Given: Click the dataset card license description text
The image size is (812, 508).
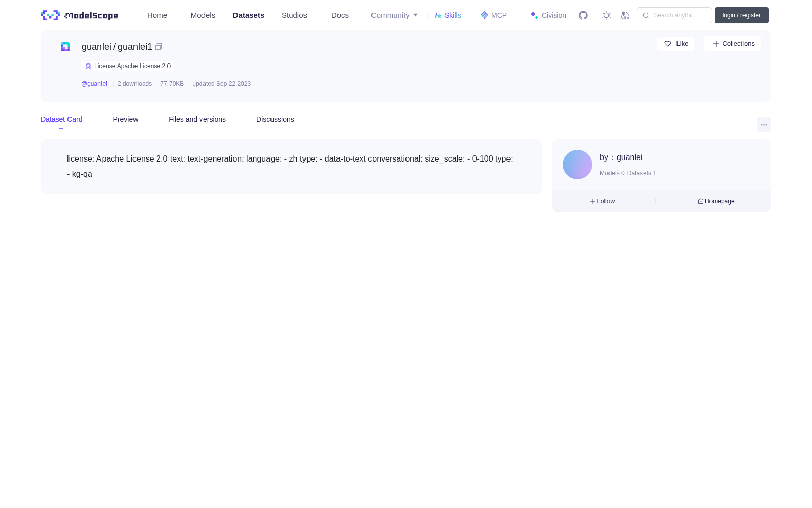Looking at the screenshot, I should click(x=290, y=166).
